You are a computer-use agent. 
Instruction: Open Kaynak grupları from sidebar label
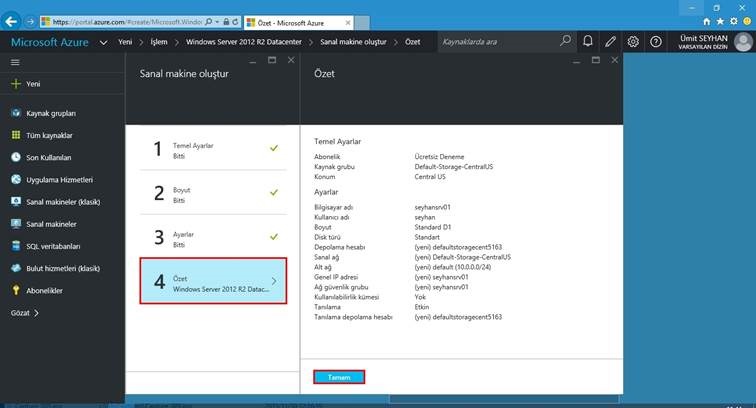[x=51, y=113]
